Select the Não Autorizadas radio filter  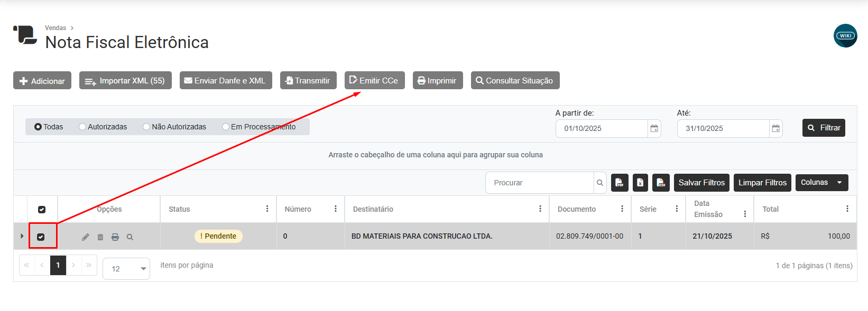146,127
